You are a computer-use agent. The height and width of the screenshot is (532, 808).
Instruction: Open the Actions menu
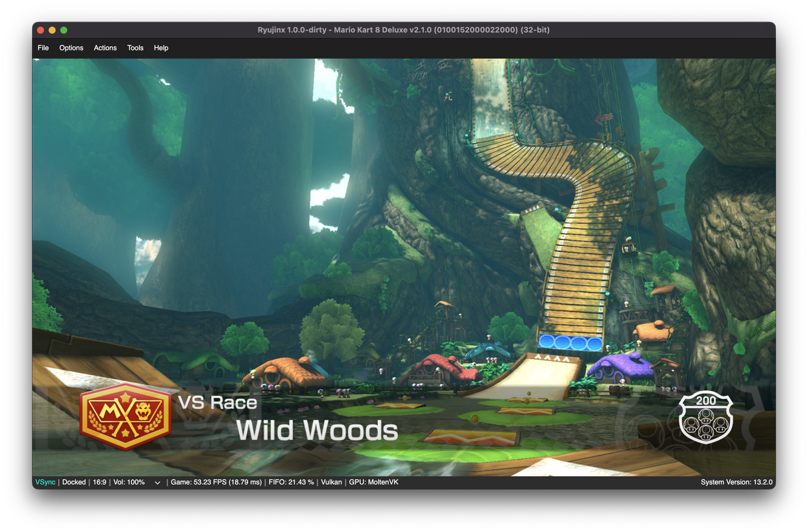105,48
